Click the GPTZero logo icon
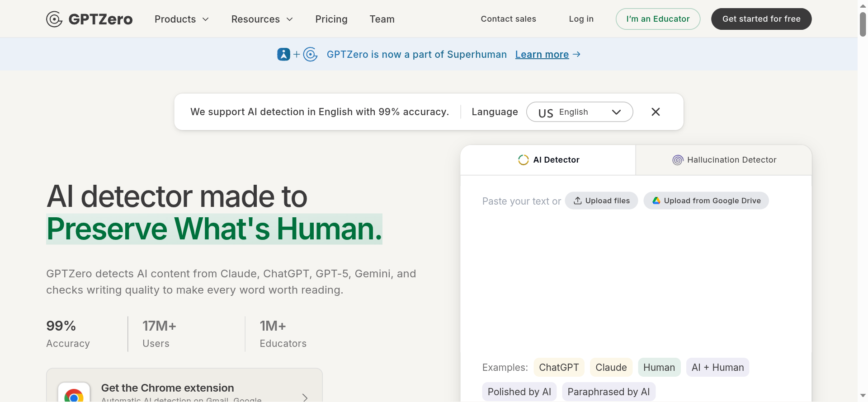This screenshot has height=402, width=868. click(x=54, y=19)
